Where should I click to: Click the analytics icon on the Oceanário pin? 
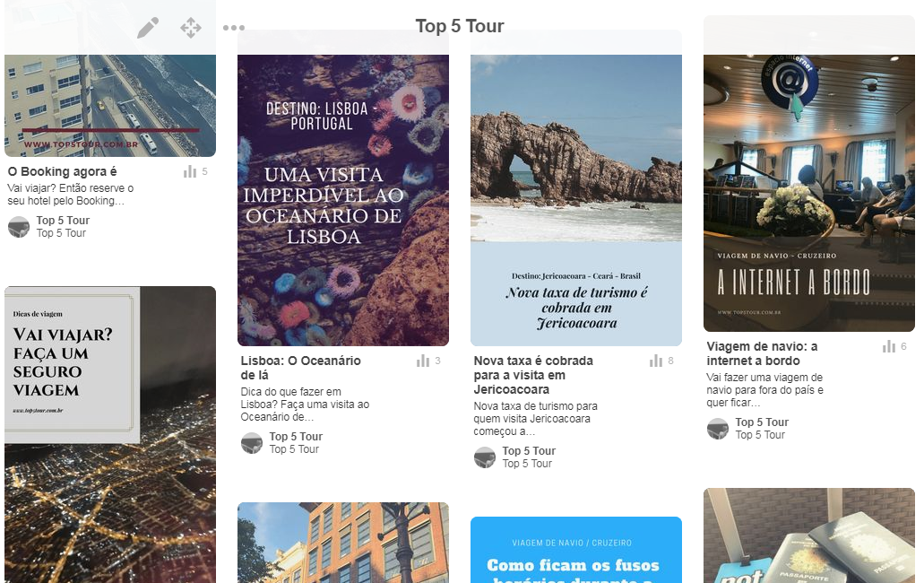pyautogui.click(x=422, y=360)
